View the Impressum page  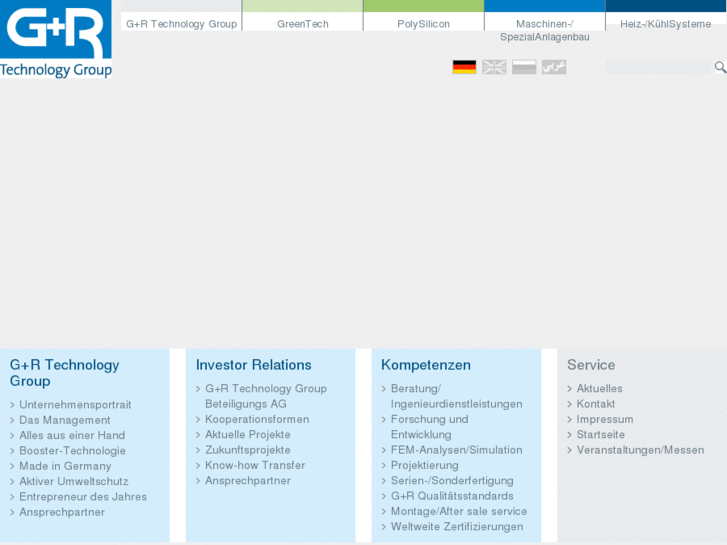[605, 419]
